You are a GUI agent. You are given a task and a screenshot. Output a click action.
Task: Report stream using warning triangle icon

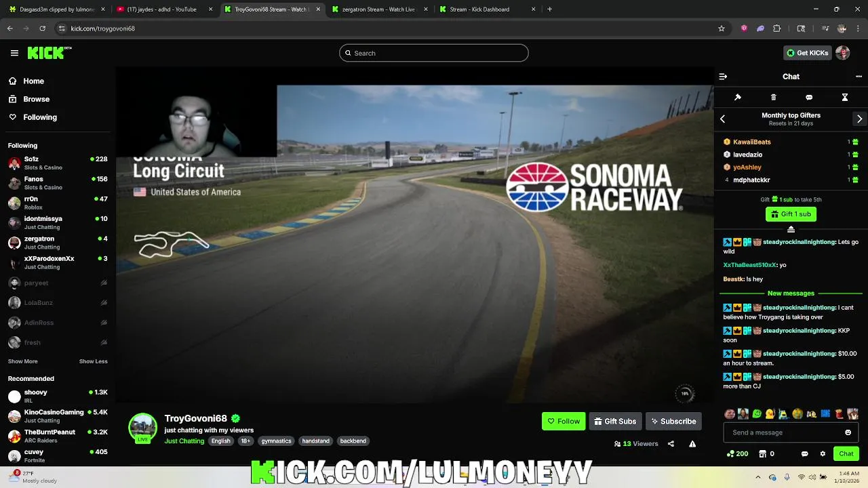[692, 444]
